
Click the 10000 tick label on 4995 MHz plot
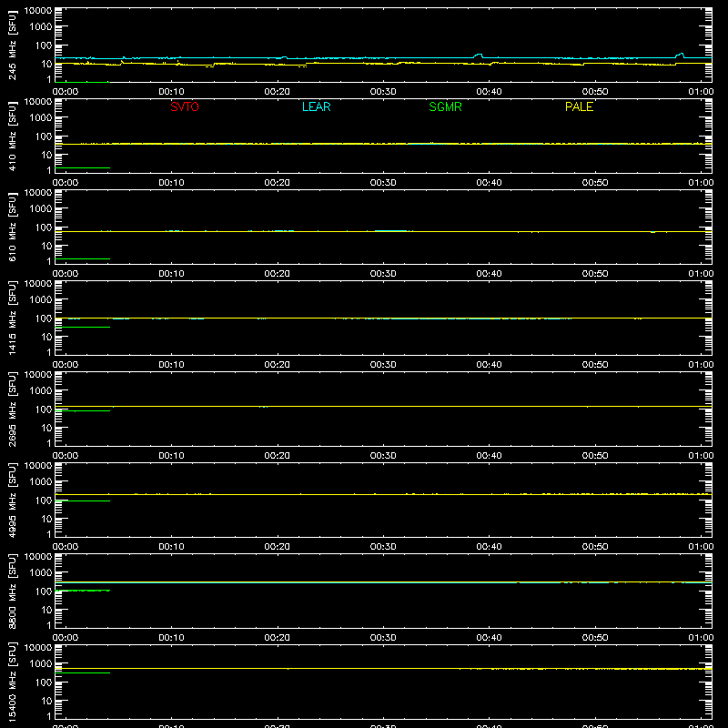click(38, 466)
